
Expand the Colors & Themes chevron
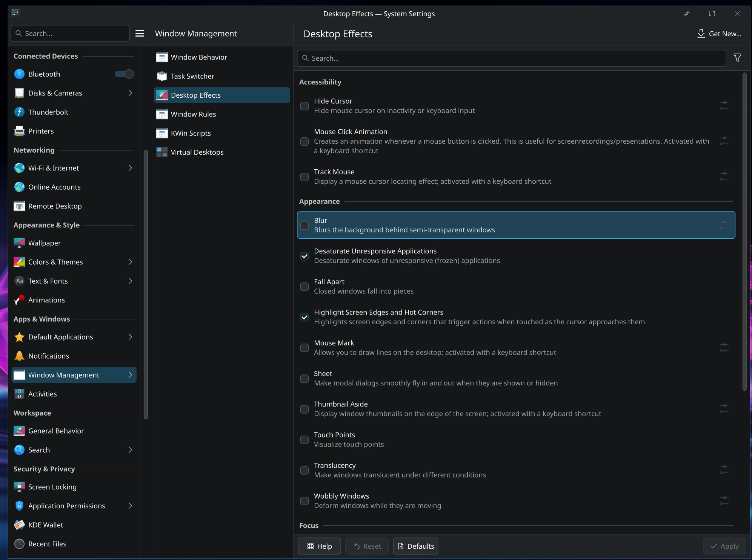[130, 262]
